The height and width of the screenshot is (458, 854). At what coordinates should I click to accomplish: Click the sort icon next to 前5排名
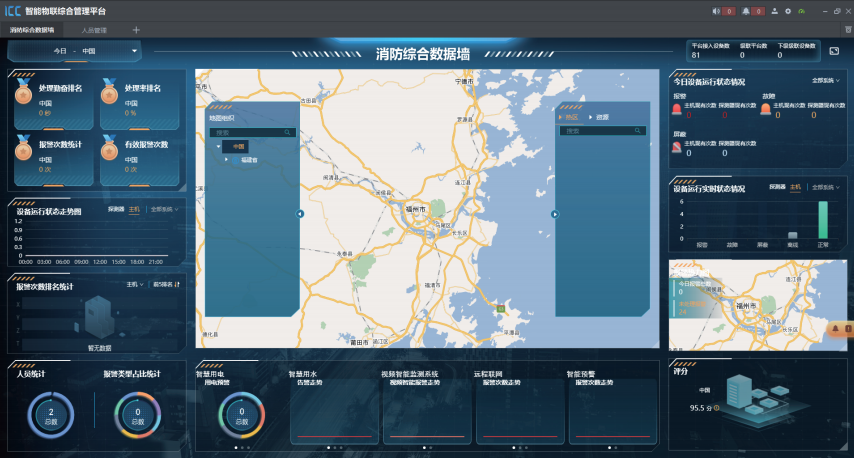click(178, 284)
